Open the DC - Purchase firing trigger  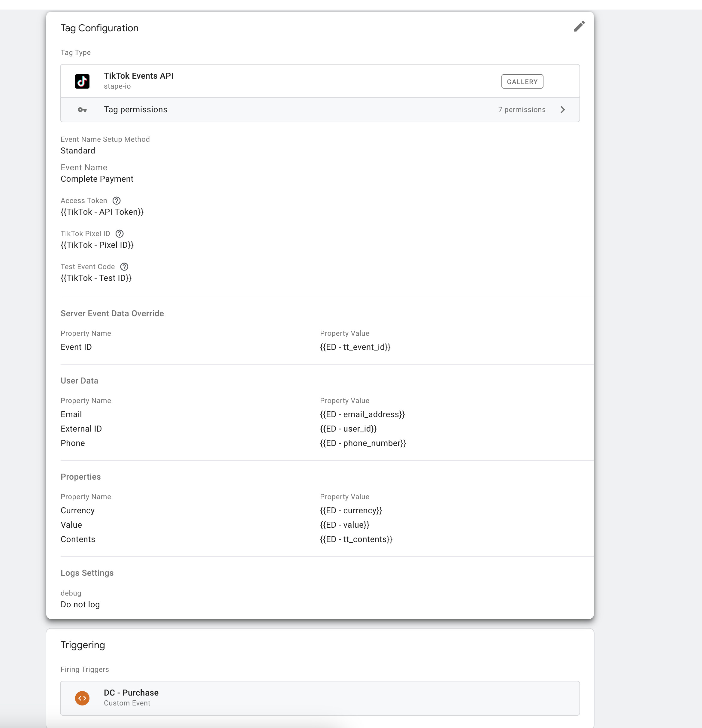[320, 698]
